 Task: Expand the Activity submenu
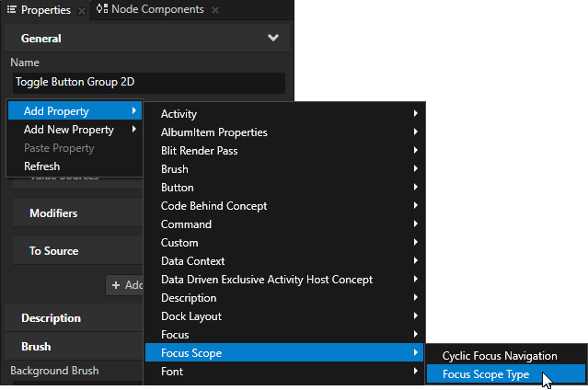coord(284,114)
